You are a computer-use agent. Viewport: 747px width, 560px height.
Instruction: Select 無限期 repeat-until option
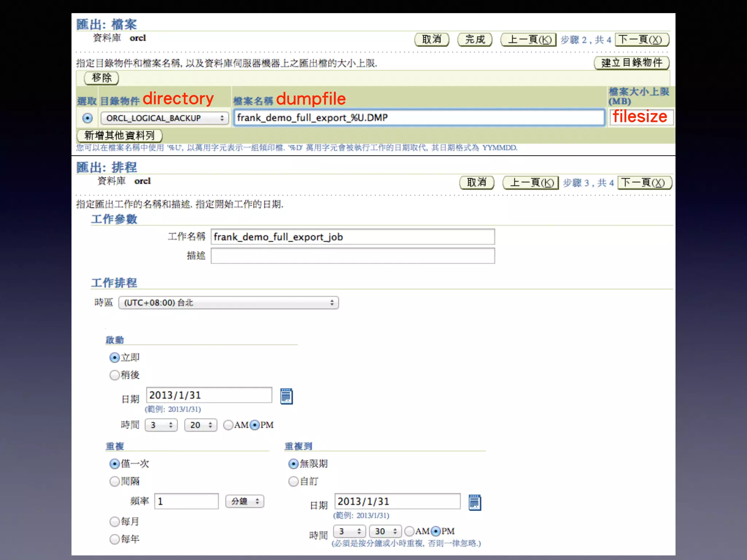pos(293,464)
